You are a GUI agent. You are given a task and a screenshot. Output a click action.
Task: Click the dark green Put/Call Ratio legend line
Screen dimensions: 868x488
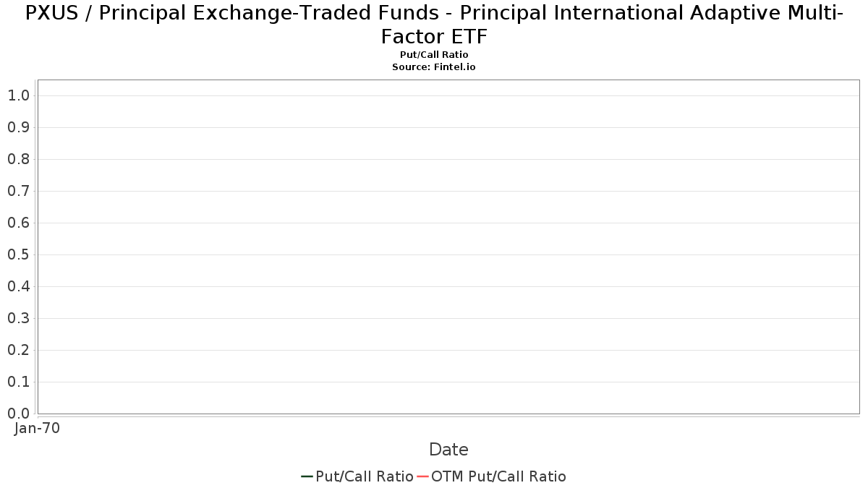(307, 476)
